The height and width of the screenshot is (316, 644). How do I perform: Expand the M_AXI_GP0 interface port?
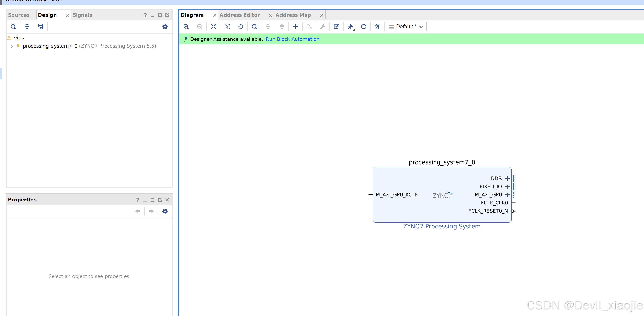click(x=507, y=195)
